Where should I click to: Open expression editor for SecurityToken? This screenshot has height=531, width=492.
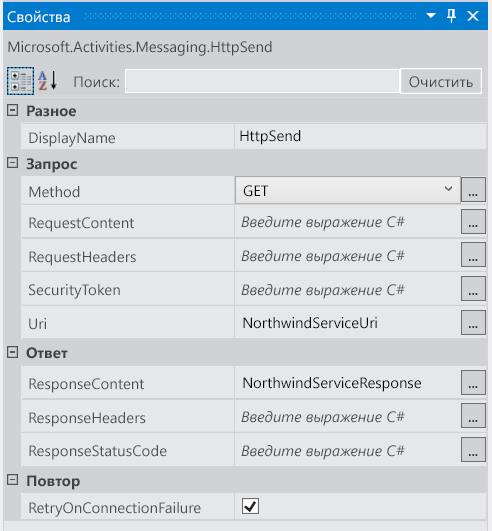pos(473,289)
